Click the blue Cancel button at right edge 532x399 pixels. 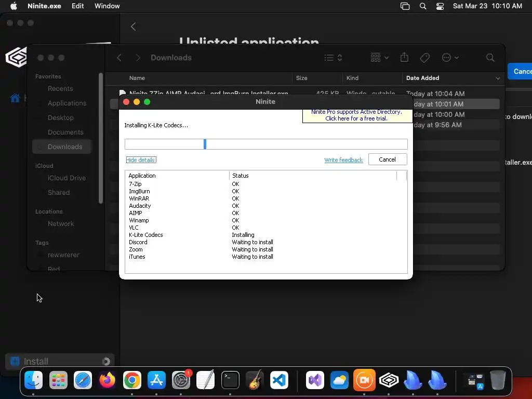point(520,71)
